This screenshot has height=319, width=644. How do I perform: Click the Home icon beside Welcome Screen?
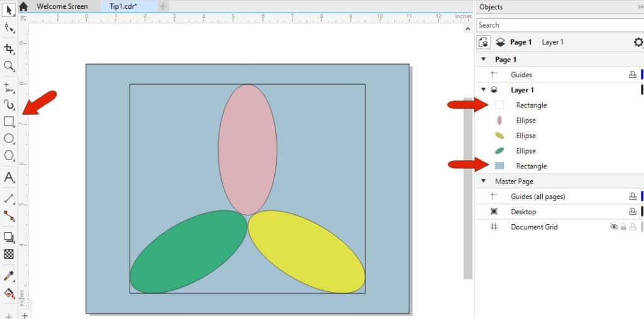(x=24, y=6)
